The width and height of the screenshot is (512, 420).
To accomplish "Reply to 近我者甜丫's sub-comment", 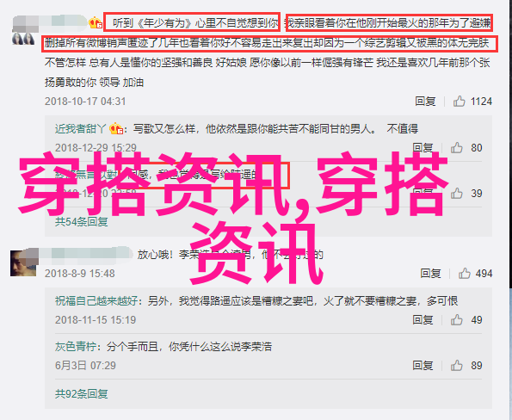I will 423,148.
